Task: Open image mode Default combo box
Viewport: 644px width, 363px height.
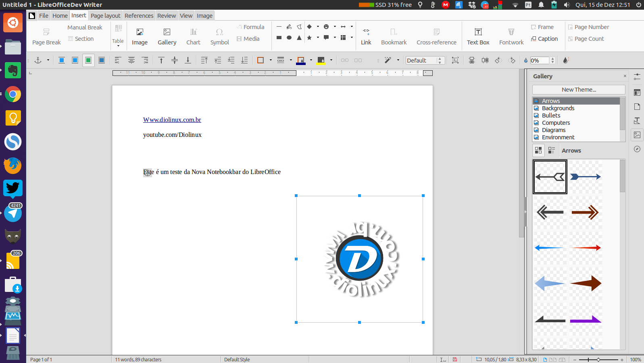Action: tap(425, 60)
